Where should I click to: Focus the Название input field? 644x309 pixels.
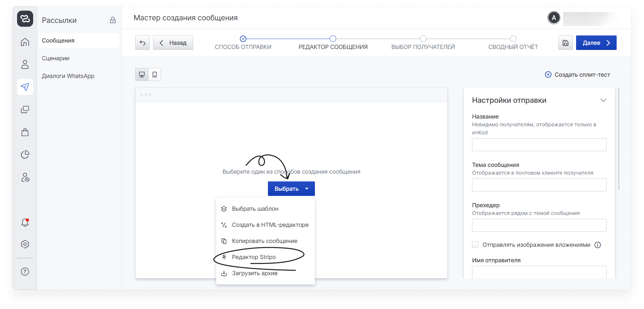click(539, 145)
